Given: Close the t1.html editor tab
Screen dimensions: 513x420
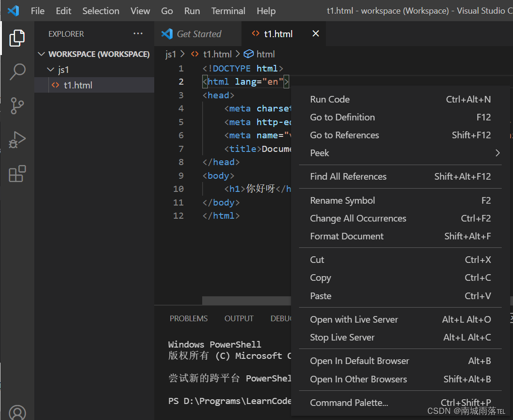Looking at the screenshot, I should (x=316, y=33).
